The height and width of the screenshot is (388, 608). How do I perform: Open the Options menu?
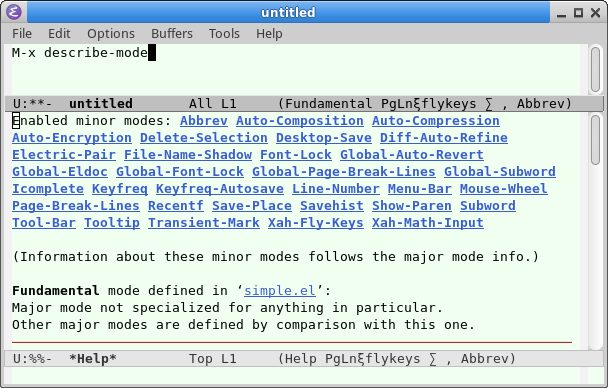click(111, 34)
